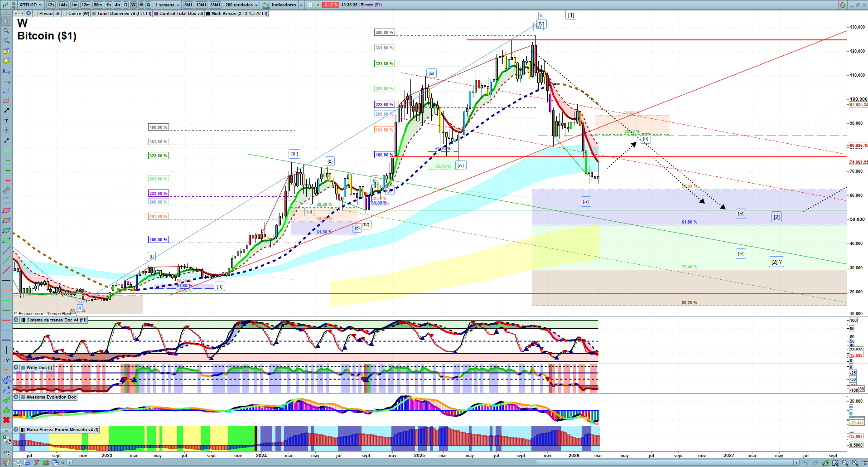
Task: Click the zoom-in magnifier at bottom right
Action: pyautogui.click(x=855, y=463)
